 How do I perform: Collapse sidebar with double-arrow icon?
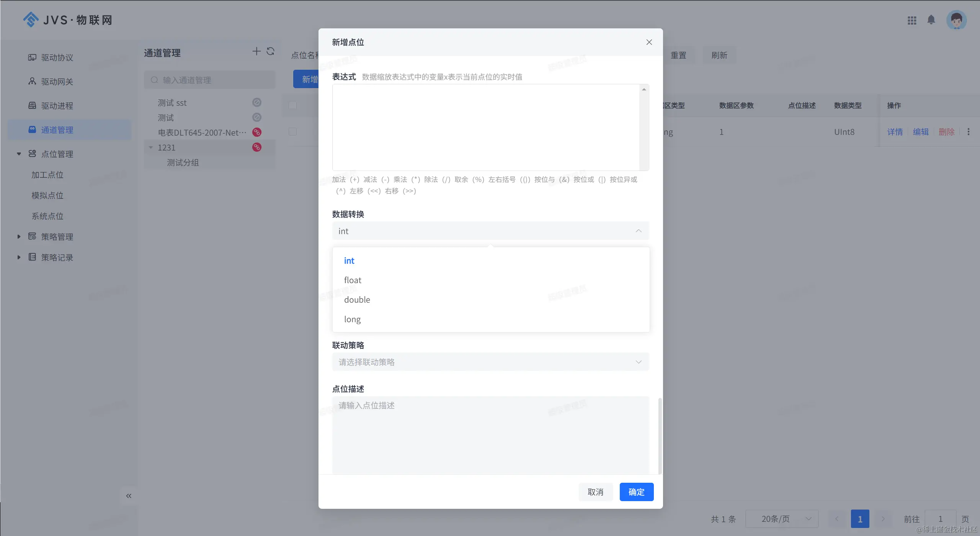tap(129, 496)
